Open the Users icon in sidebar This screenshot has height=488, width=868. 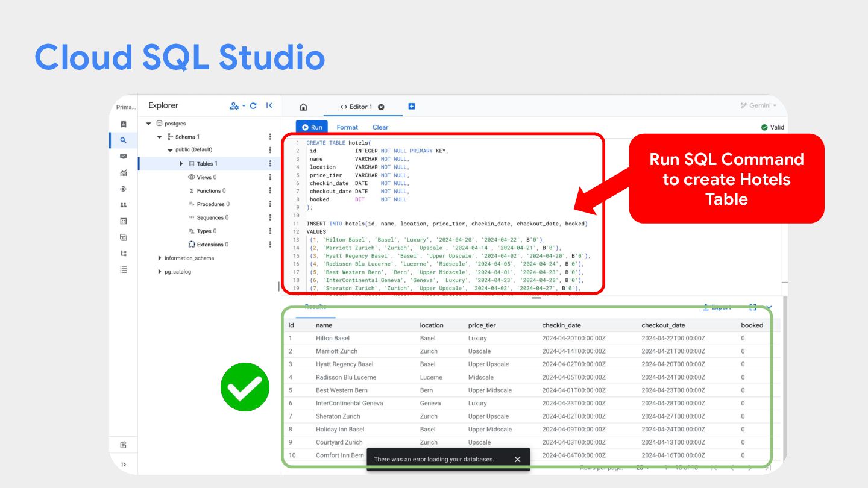pos(124,205)
